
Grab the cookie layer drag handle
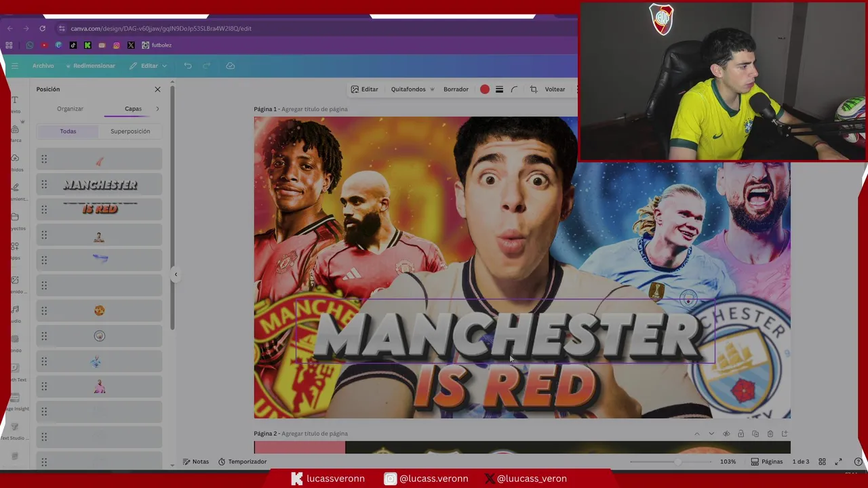tap(44, 310)
